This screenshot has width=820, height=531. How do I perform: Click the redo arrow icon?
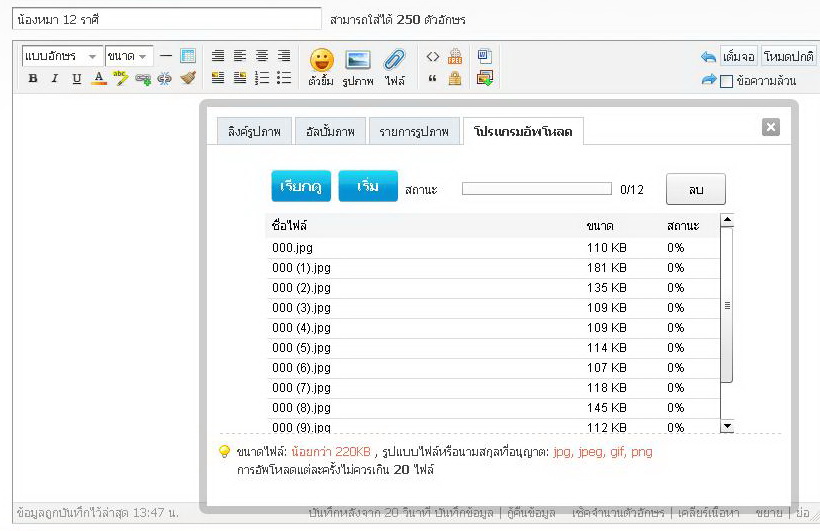pos(709,80)
